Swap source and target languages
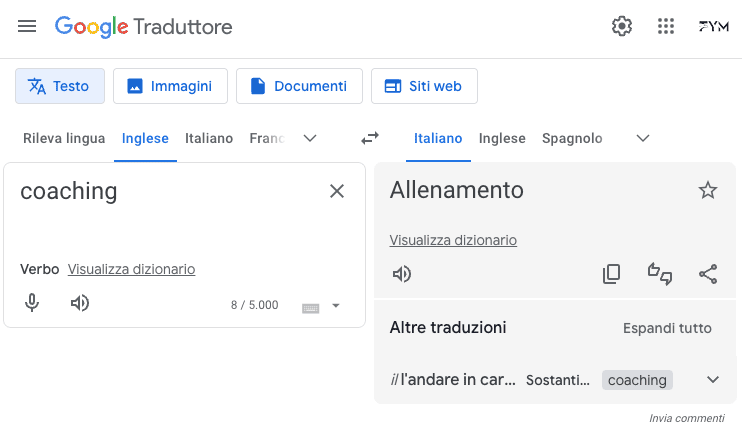This screenshot has width=742, height=430. 370,138
